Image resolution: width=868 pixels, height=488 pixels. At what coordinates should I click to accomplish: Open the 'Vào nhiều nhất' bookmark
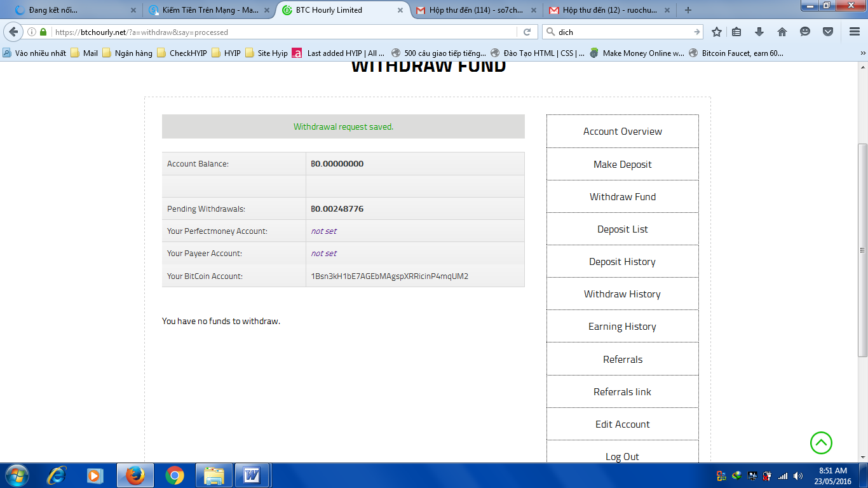pos(35,53)
